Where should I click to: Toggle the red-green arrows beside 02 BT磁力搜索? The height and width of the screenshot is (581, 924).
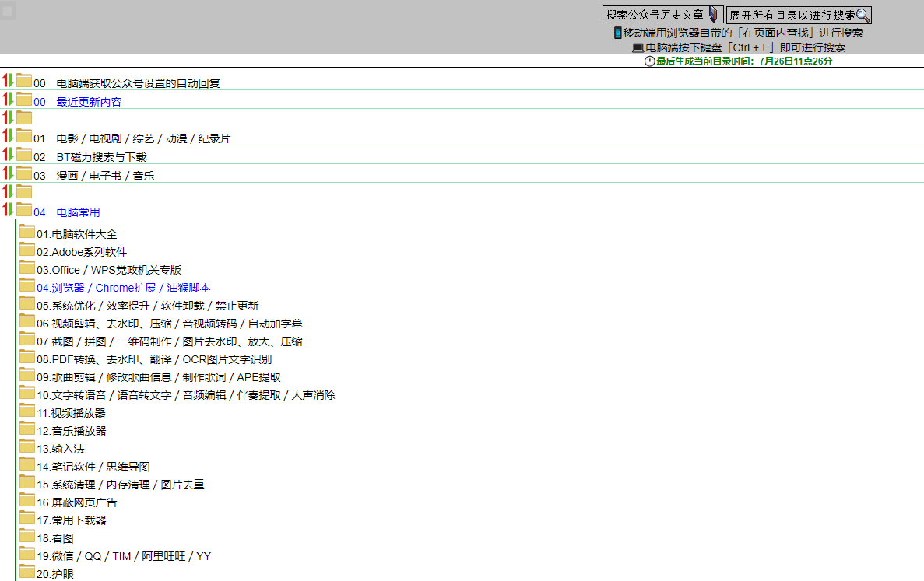click(7, 156)
